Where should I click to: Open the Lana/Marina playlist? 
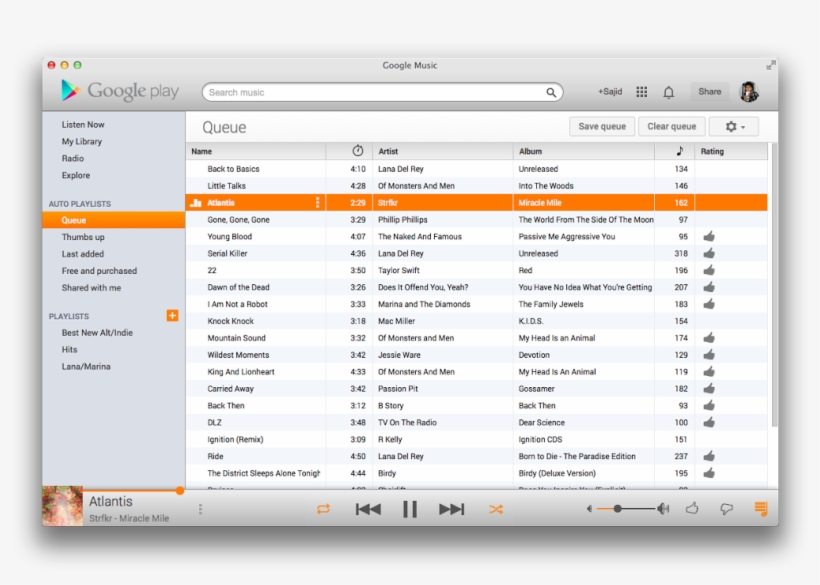86,366
